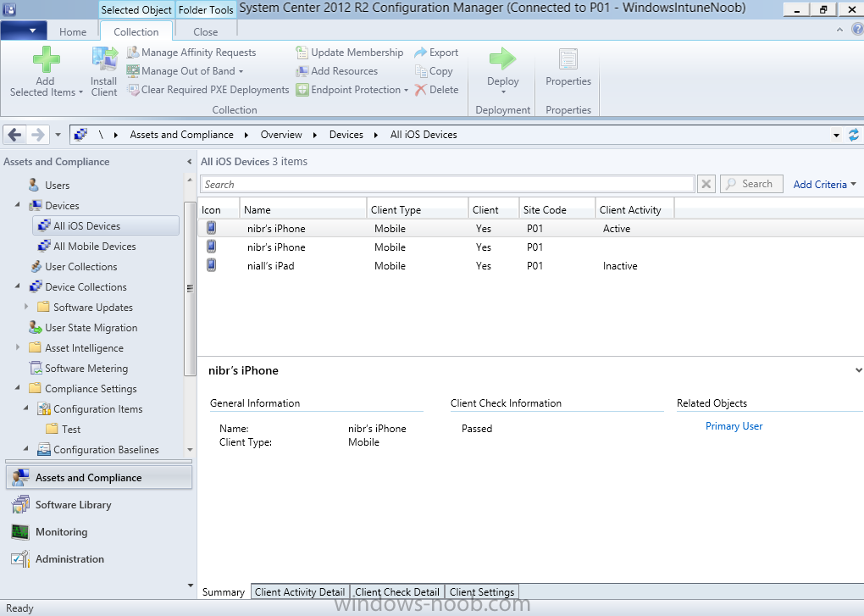This screenshot has width=864, height=616.
Task: Switch to the Collection ribbon tab
Action: point(136,32)
